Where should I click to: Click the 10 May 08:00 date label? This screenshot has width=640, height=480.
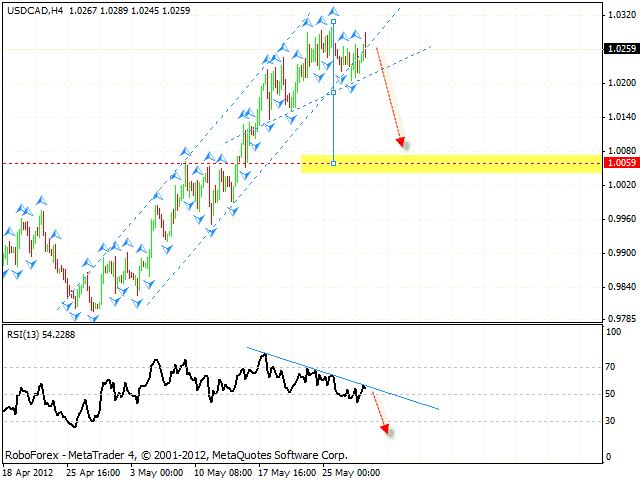coord(220,471)
